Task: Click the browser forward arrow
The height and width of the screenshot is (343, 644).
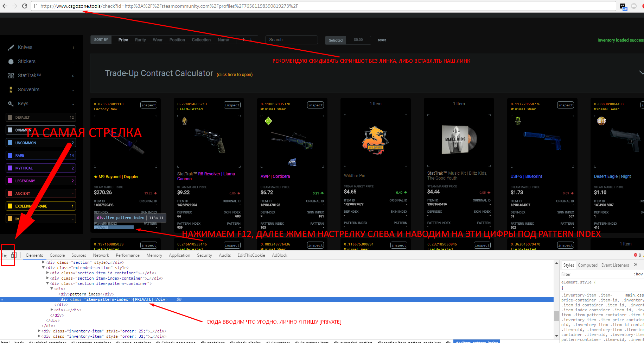Action: (x=15, y=6)
